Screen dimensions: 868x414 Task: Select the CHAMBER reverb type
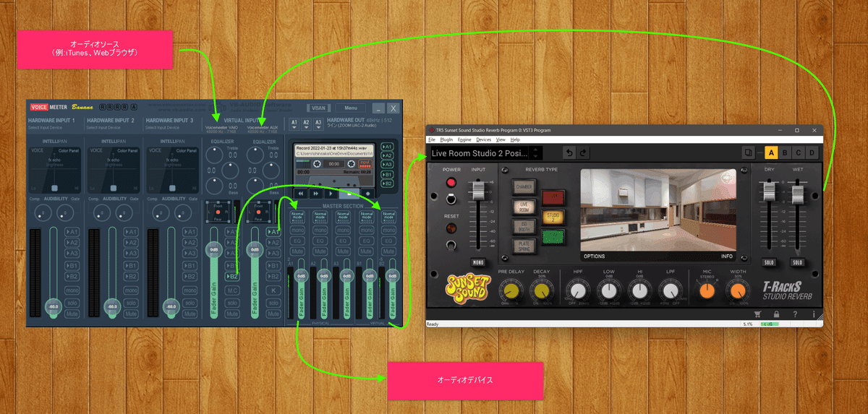524,188
